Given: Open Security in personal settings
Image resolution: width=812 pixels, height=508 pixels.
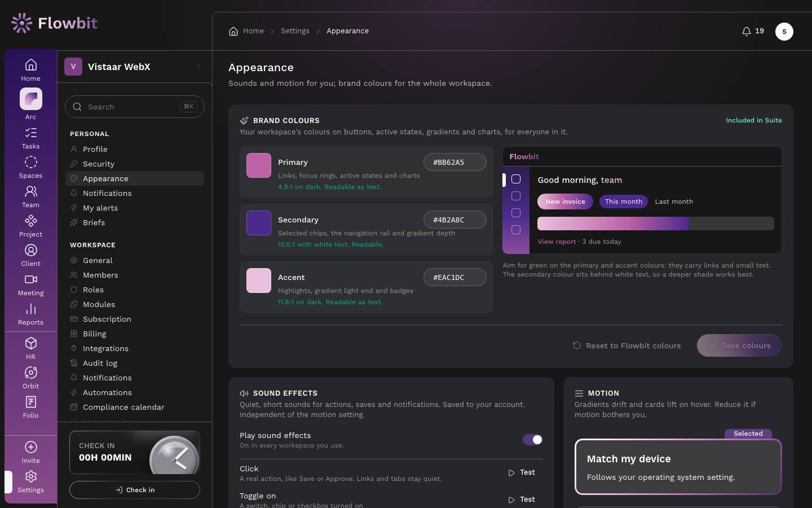Looking at the screenshot, I should (x=135, y=164).
